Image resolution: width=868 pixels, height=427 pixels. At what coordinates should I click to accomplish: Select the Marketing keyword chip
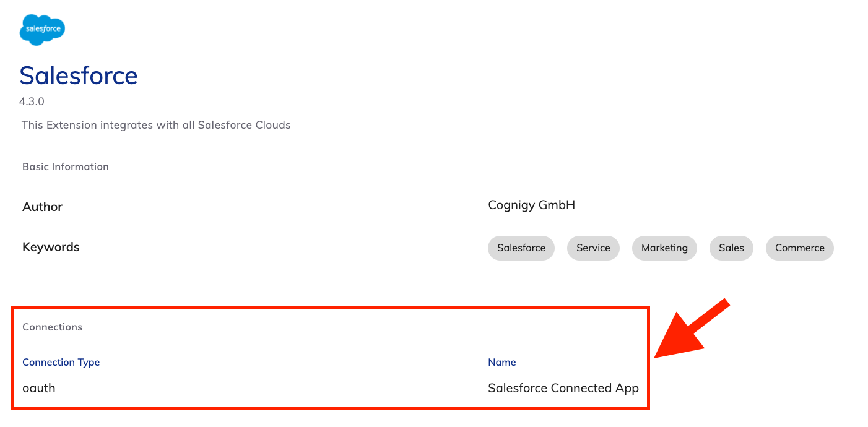coord(664,248)
